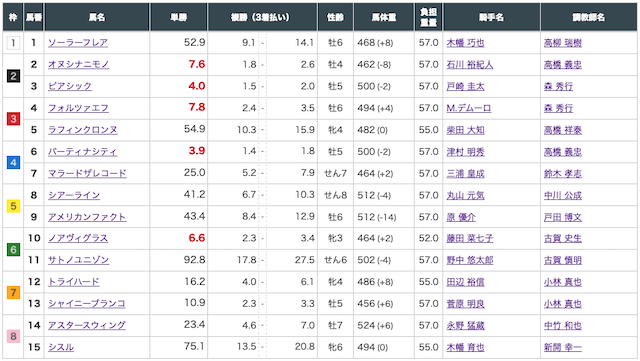Open trainer 小林 真也 in トライハード row
The height and width of the screenshot is (361, 640).
pos(563,282)
